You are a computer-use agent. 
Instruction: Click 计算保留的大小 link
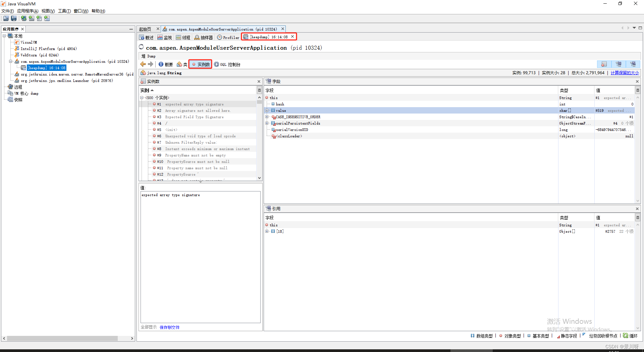[625, 73]
